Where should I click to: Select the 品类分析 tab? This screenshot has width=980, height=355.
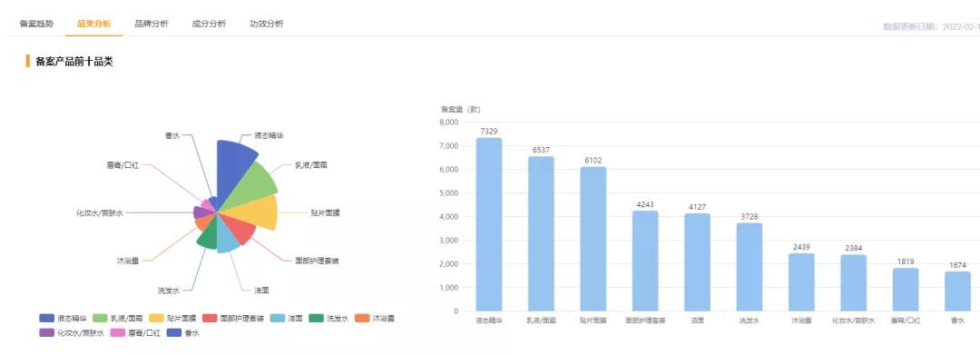click(x=93, y=24)
